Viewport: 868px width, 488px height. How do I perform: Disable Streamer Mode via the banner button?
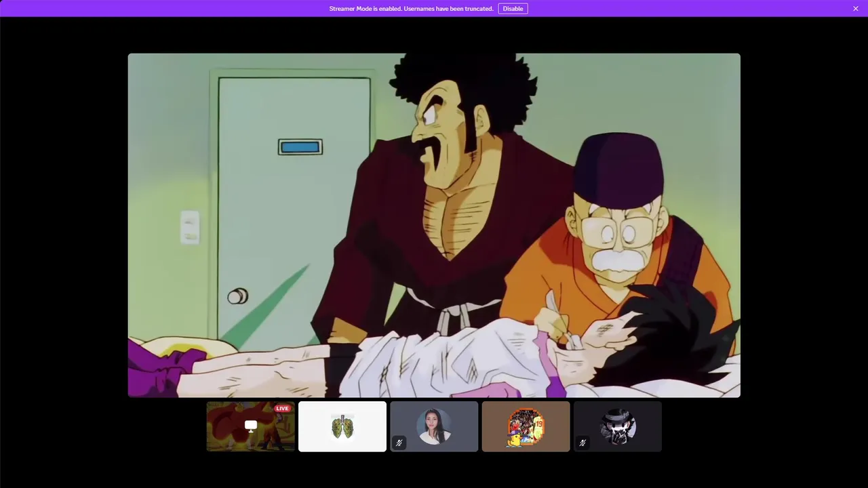pyautogui.click(x=513, y=9)
